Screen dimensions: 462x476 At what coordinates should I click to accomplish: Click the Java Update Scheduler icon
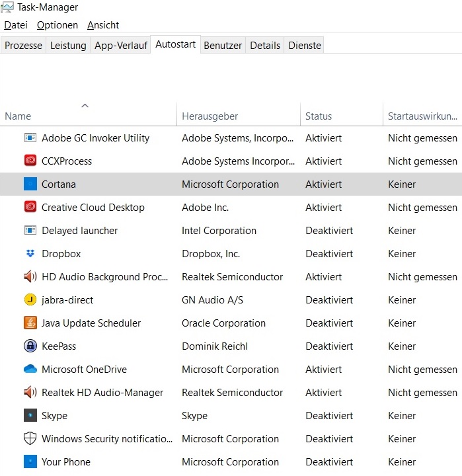(x=30, y=323)
